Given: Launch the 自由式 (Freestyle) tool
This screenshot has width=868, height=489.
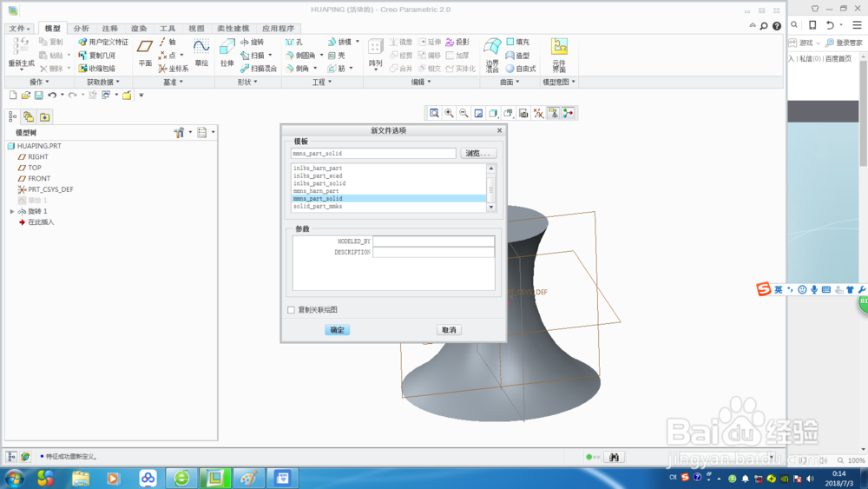Looking at the screenshot, I should click(x=521, y=69).
